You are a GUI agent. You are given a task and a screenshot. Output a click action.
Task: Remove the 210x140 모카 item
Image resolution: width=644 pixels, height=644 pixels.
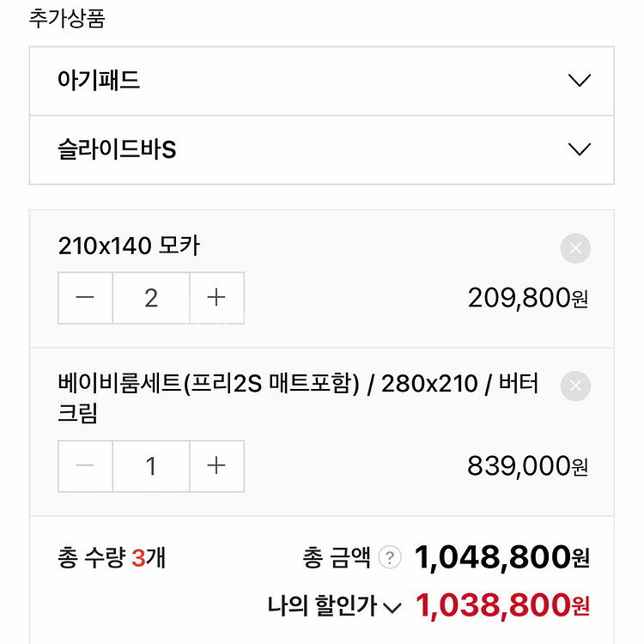[575, 249]
